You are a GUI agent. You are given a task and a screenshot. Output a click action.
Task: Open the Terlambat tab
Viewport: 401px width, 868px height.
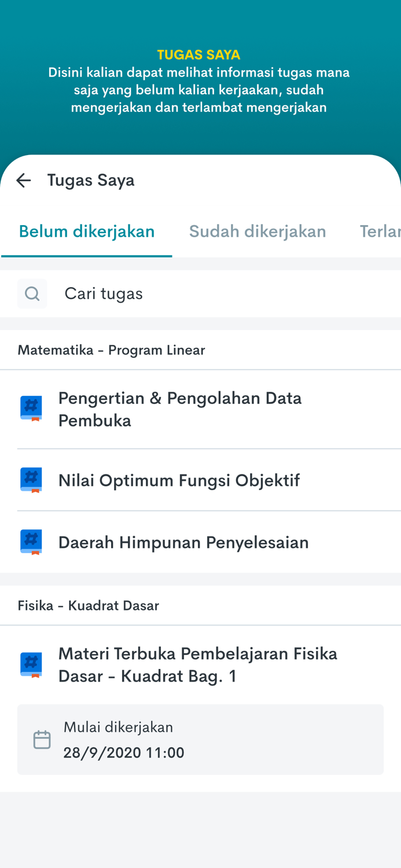[x=381, y=231]
